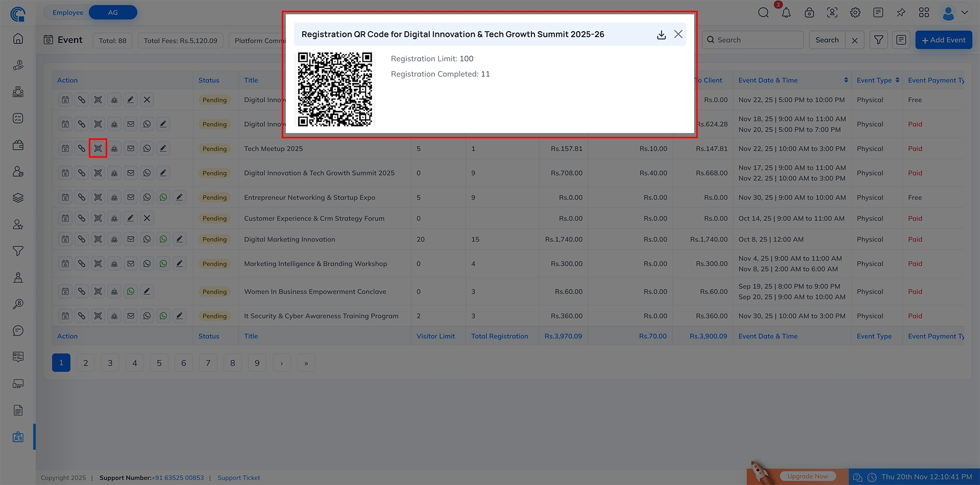Copy event link for Tech Meetup 2025
This screenshot has width=980, height=485.
pyautogui.click(x=82, y=148)
